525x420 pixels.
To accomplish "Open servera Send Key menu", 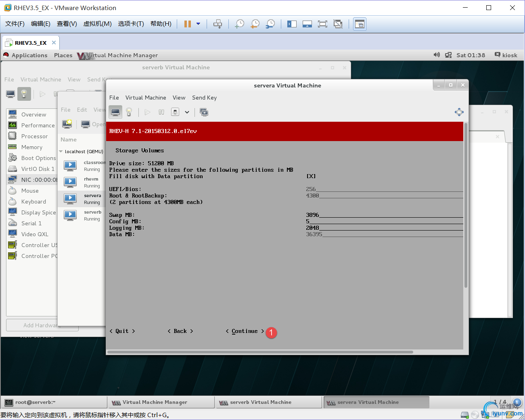I will (204, 98).
